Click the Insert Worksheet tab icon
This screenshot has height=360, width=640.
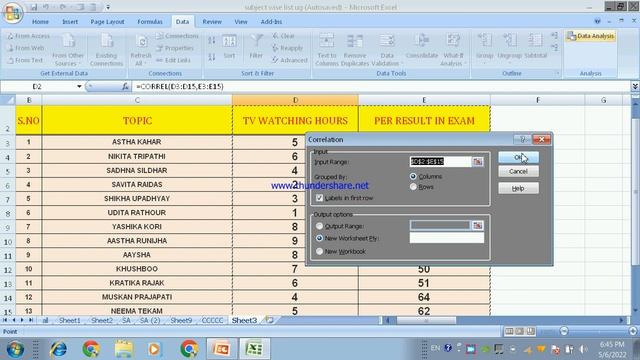pyautogui.click(x=269, y=320)
